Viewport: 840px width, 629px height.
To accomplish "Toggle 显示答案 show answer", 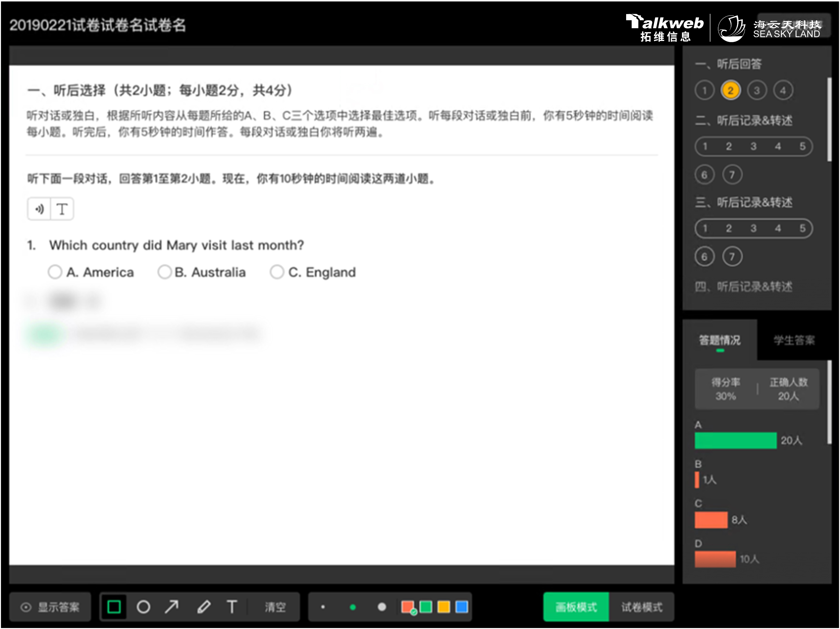I will pyautogui.click(x=50, y=607).
